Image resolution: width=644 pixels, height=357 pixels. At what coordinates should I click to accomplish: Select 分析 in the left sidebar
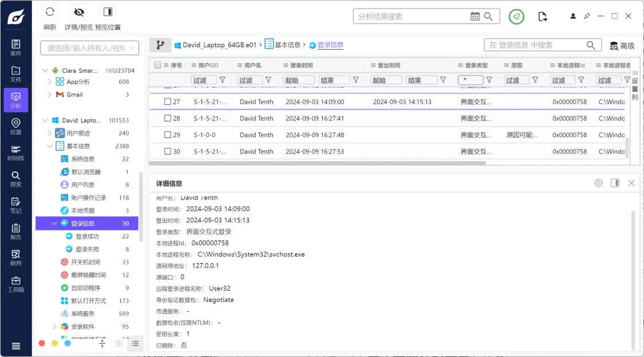[15, 100]
